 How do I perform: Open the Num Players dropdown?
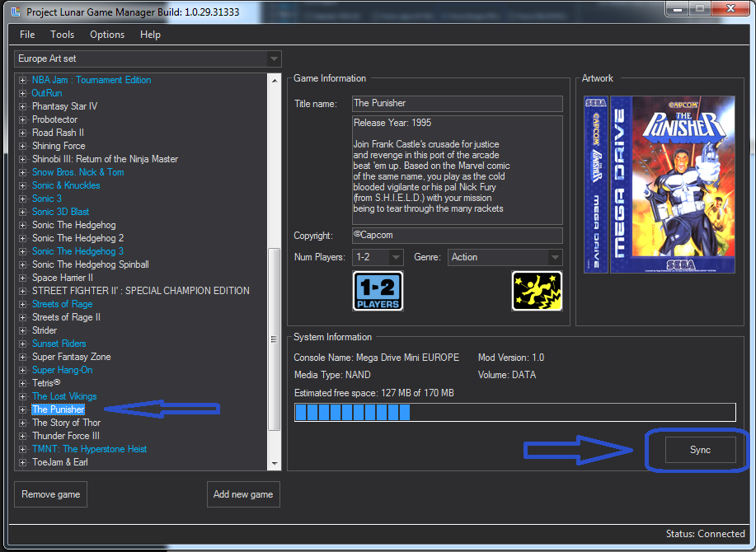394,257
